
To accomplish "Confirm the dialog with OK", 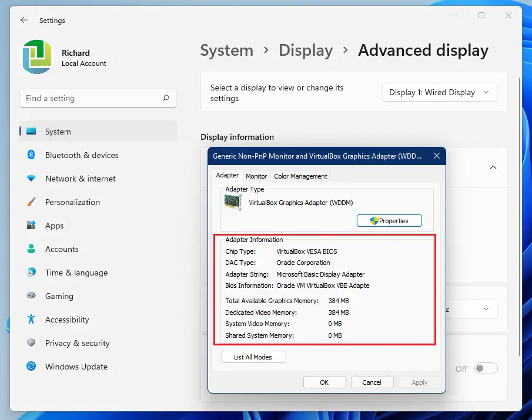I will tap(324, 382).
